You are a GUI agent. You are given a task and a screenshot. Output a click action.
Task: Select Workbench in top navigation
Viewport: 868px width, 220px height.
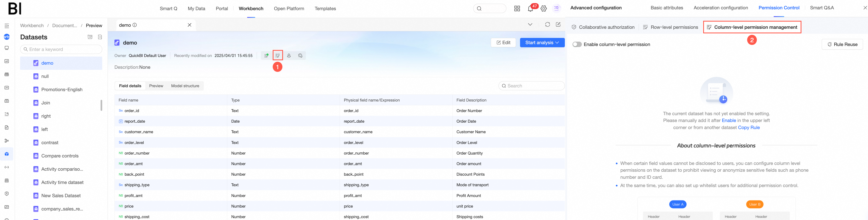[251, 9]
